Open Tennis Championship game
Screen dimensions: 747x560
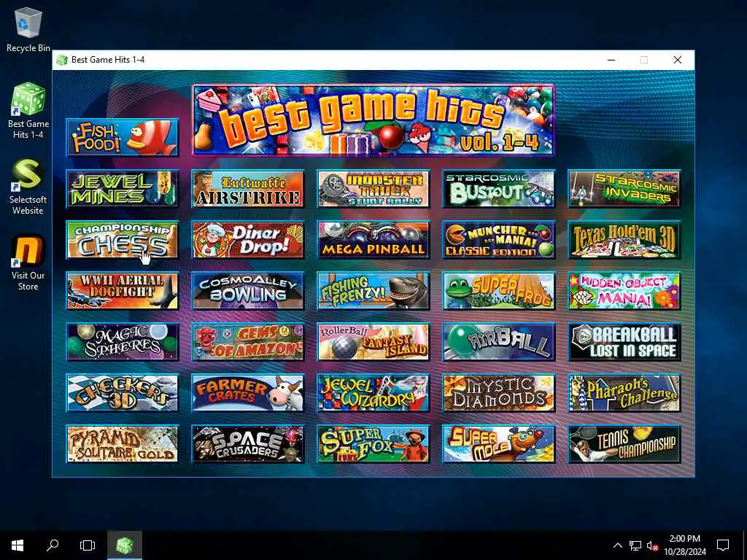(624, 444)
